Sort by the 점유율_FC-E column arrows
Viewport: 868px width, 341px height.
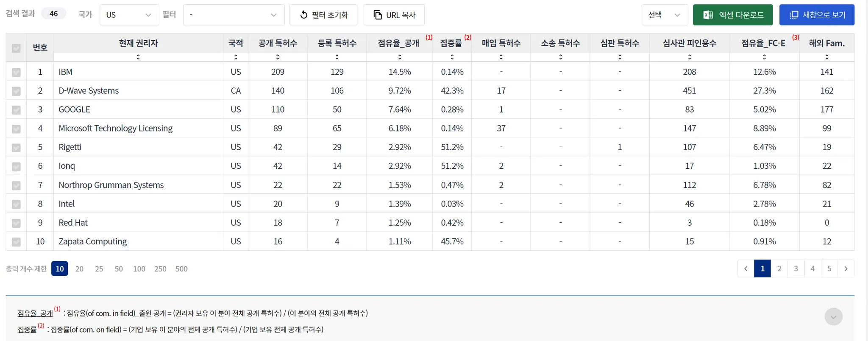[x=765, y=57]
